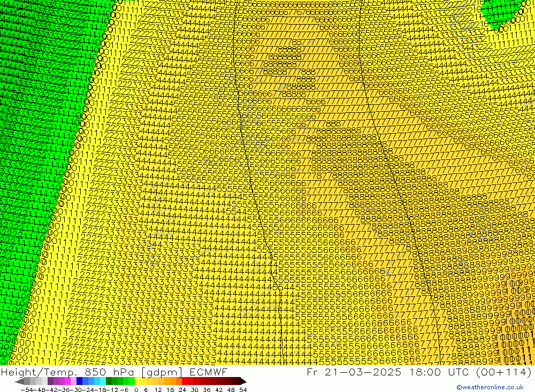Click the forecast date 'Fr 21-03-2025 18:00 UTC (00+114)'
The image size is (535, 392).
click(x=419, y=372)
